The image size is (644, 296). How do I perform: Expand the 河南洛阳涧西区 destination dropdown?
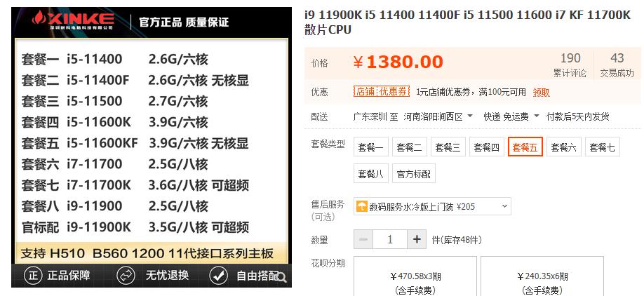(x=438, y=116)
